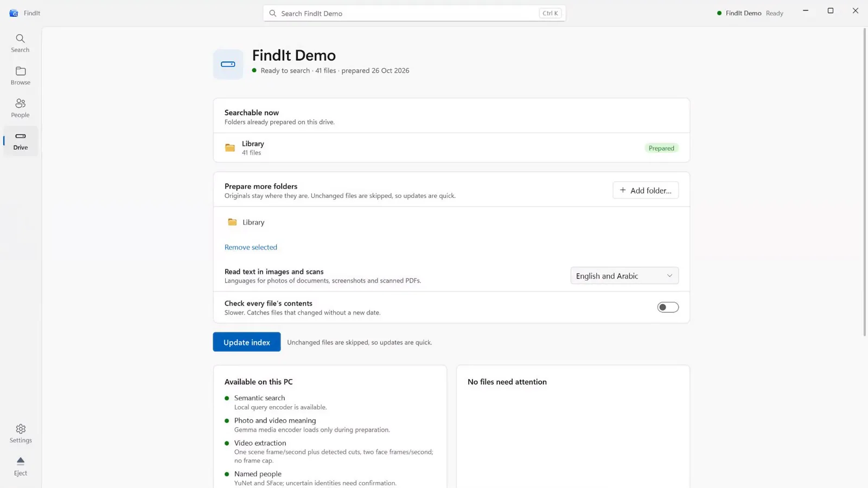
Task: Click the Ctrl K shortcut hint
Action: click(x=550, y=13)
